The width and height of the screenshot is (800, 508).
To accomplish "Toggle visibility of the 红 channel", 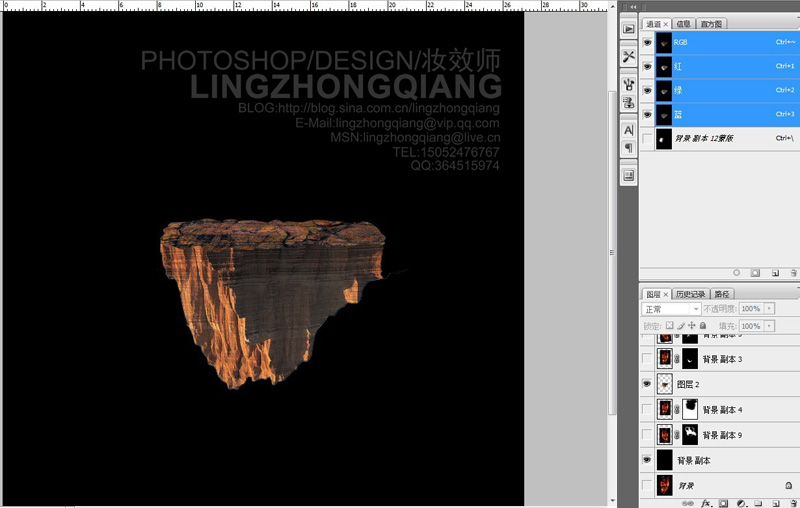I will click(647, 66).
